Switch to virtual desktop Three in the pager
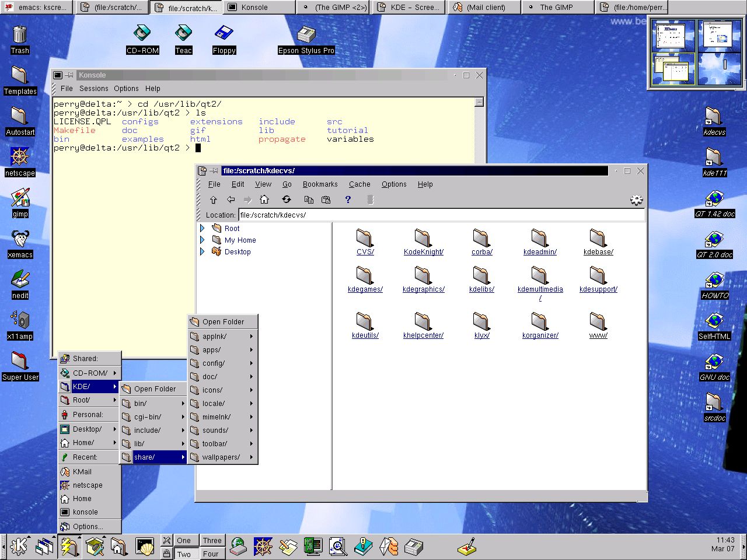 (212, 540)
